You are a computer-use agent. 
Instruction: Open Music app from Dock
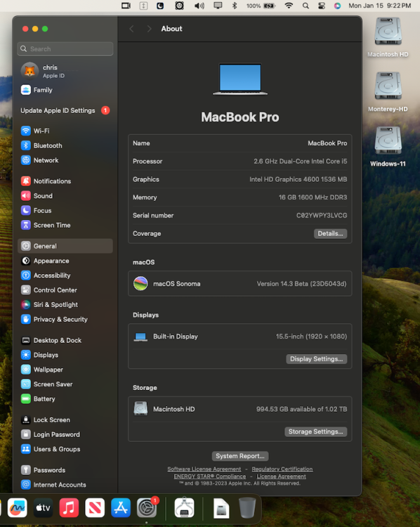click(69, 507)
